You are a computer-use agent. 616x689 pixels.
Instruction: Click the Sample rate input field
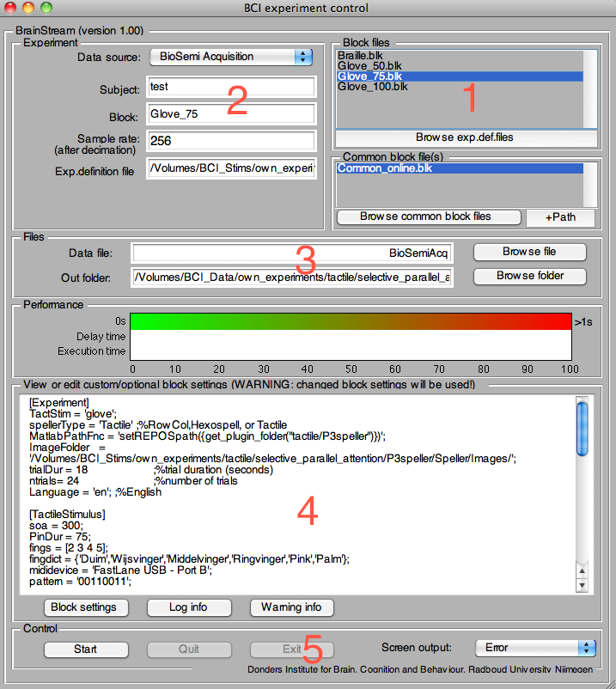point(231,140)
